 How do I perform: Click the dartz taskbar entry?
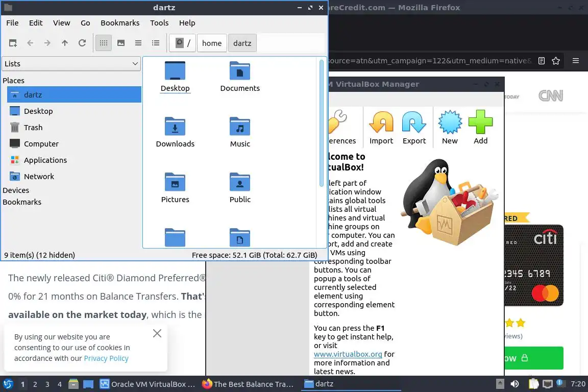click(351, 384)
